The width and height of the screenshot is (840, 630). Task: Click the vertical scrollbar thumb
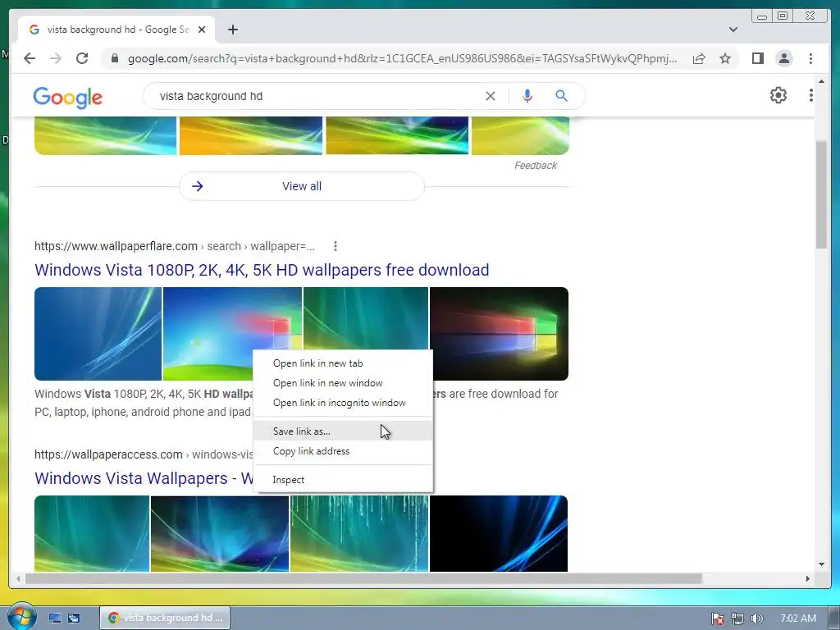pyautogui.click(x=821, y=194)
